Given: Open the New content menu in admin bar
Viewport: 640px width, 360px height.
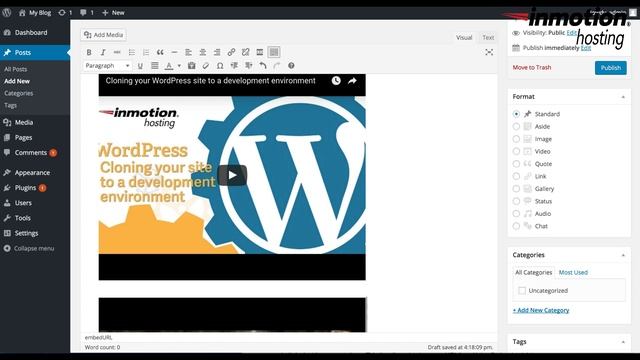Looking at the screenshot, I should pyautogui.click(x=113, y=13).
